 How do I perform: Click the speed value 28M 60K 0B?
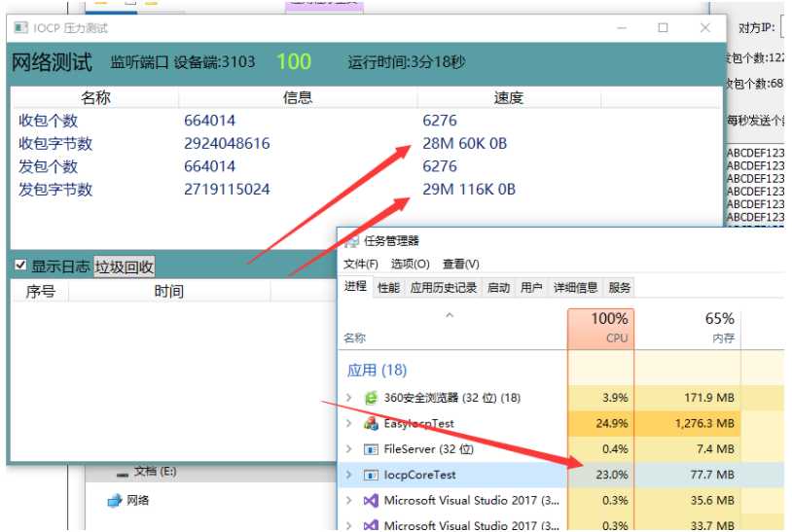click(x=465, y=143)
